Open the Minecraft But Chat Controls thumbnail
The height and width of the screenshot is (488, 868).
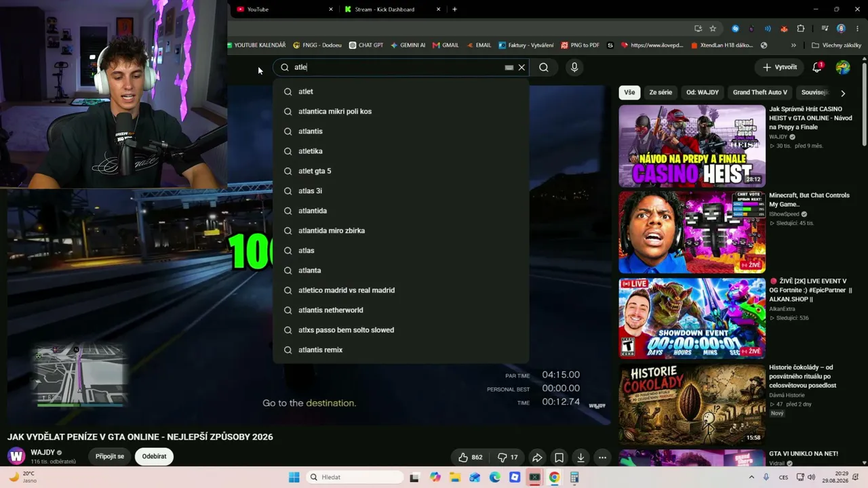point(692,232)
